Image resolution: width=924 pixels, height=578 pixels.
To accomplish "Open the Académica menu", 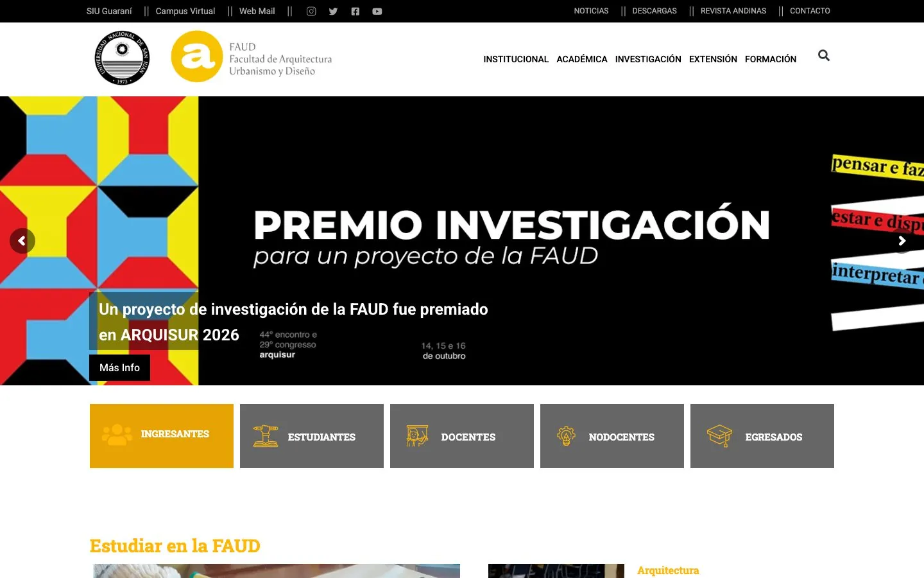I will tap(582, 59).
